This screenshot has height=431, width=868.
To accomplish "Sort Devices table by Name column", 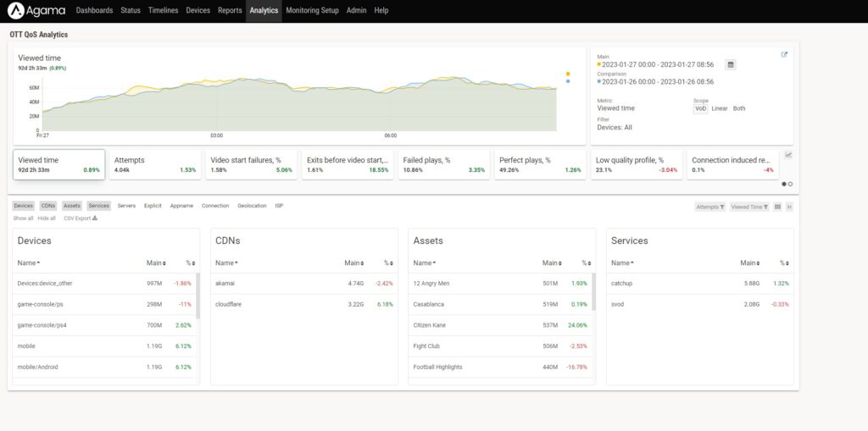I will pyautogui.click(x=29, y=263).
